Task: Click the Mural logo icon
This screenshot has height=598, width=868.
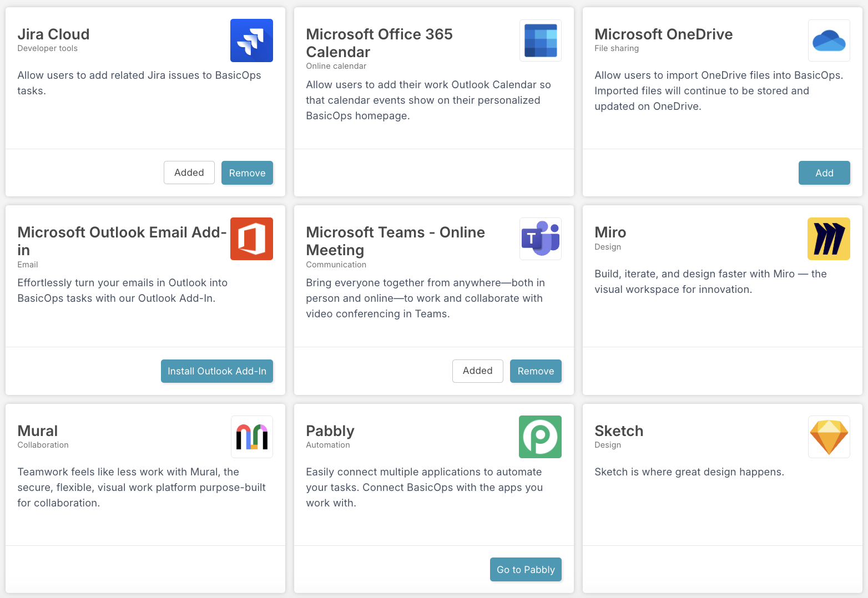Action: tap(252, 437)
